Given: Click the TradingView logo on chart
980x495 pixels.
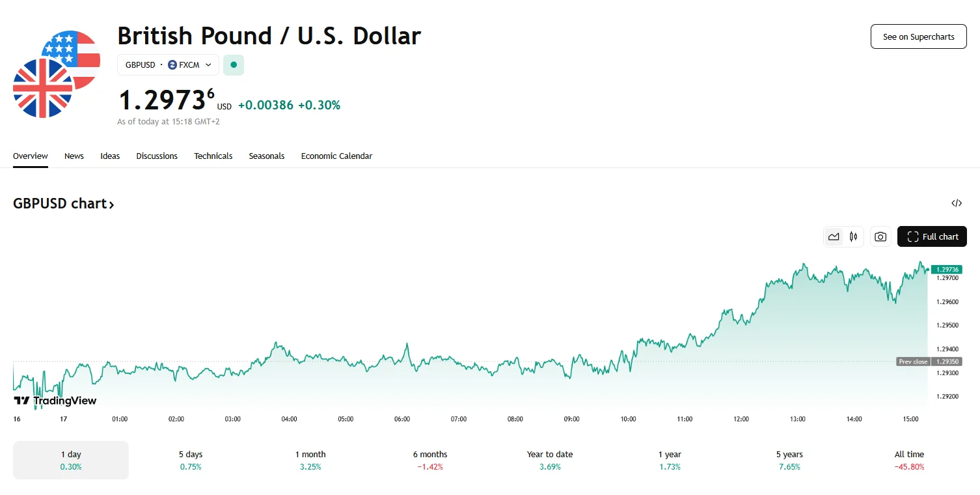Looking at the screenshot, I should tap(55, 401).
